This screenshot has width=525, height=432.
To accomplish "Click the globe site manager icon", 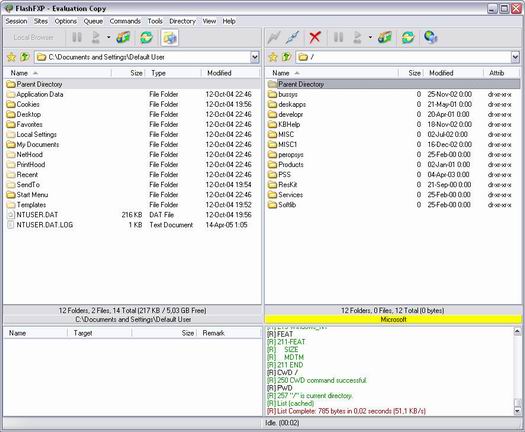I will 431,38.
